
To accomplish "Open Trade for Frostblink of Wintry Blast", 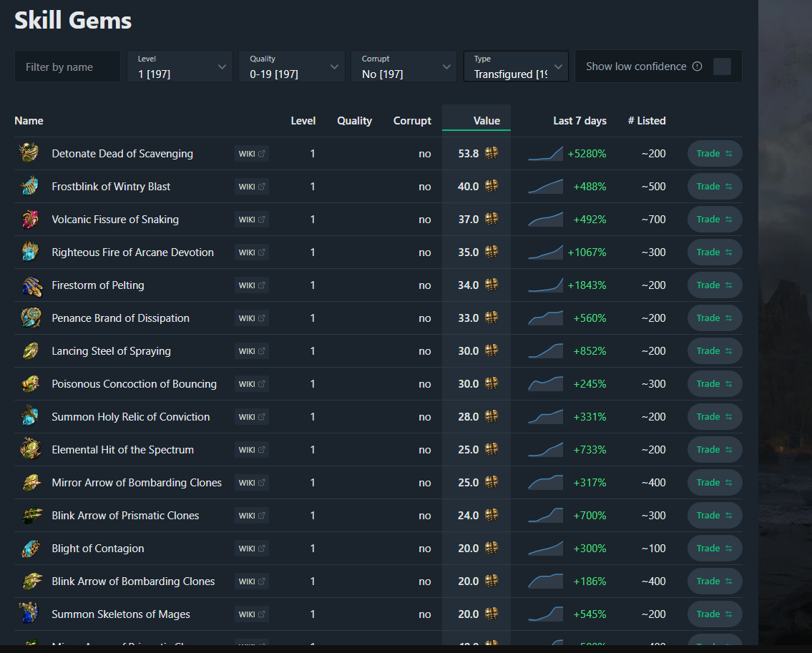I will point(715,187).
